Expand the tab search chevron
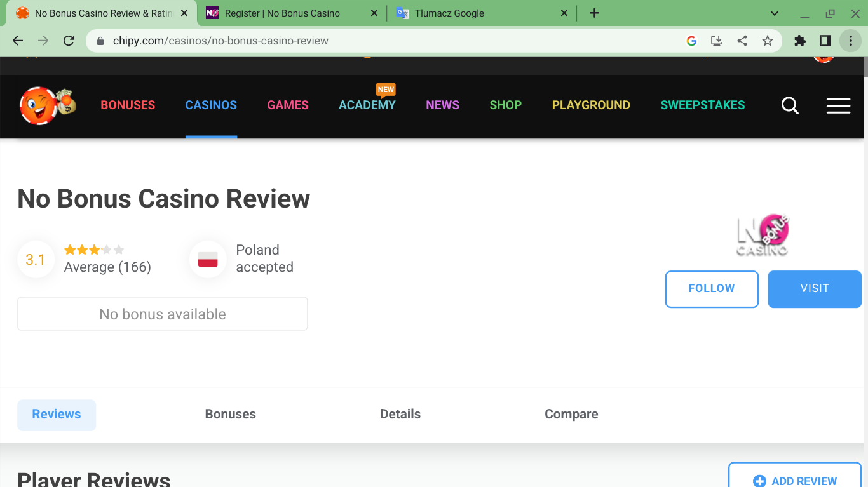The image size is (868, 487). (774, 13)
